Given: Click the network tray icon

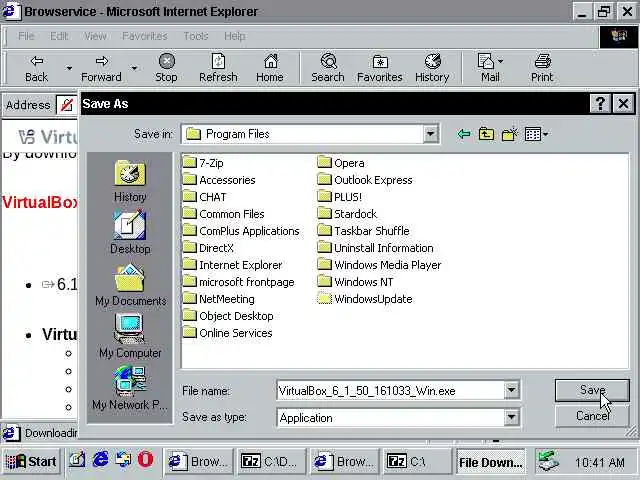Looking at the screenshot, I should pos(547,460).
